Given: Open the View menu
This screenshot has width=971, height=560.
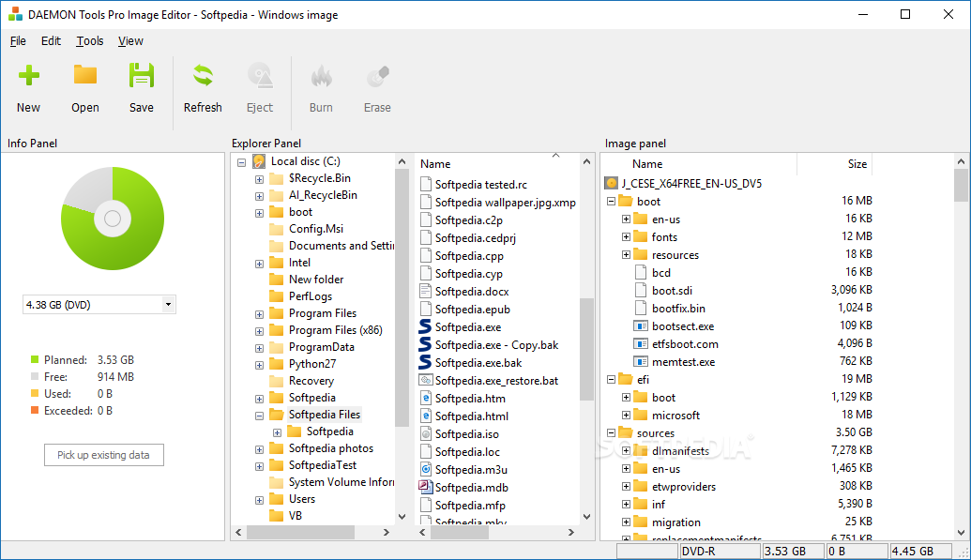Looking at the screenshot, I should click(130, 41).
